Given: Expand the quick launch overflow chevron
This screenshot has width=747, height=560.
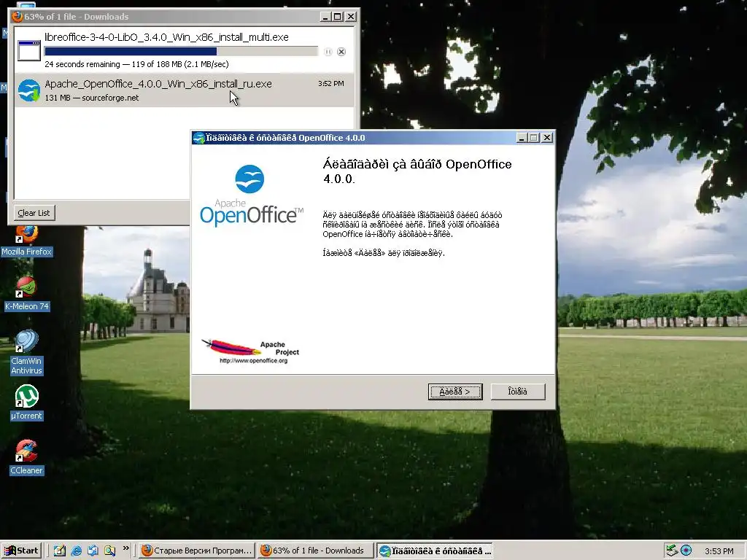Looking at the screenshot, I should pyautogui.click(x=125, y=548).
